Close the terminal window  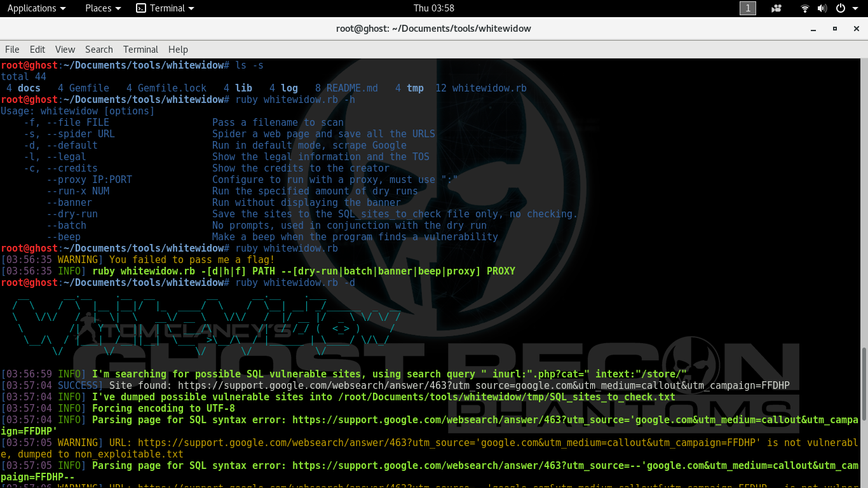855,29
